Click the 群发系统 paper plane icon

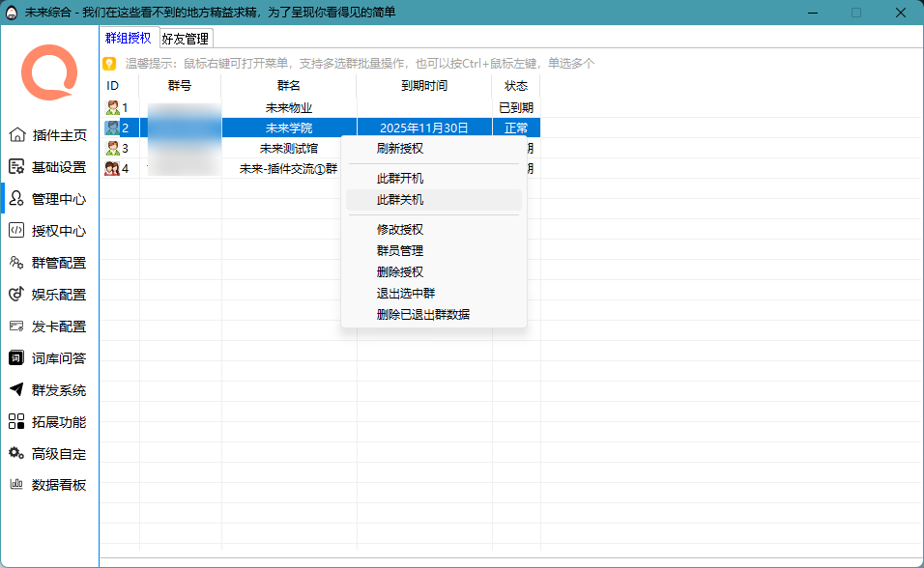click(x=16, y=390)
